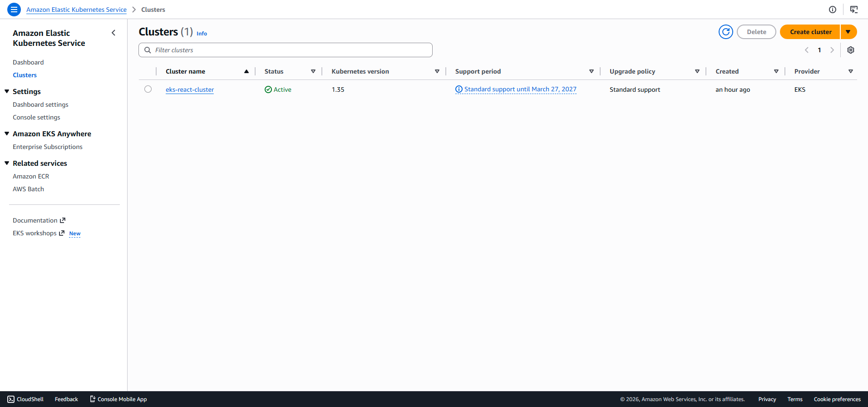
Task: Open the Create cluster dropdown arrow
Action: coord(848,32)
